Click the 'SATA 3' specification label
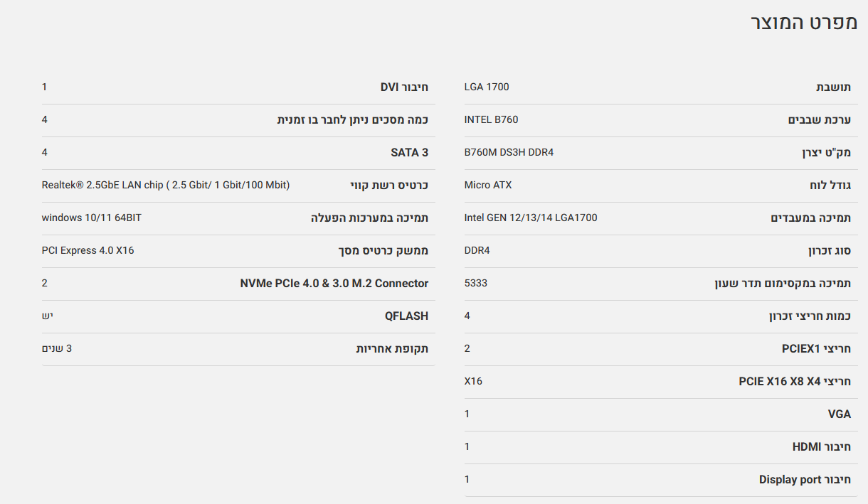The height and width of the screenshot is (504, 868). pyautogui.click(x=409, y=153)
